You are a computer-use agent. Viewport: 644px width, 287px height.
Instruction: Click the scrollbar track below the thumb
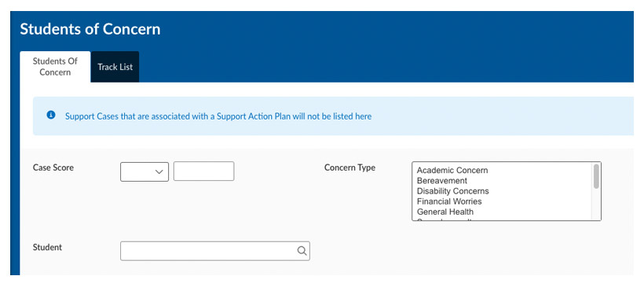(x=596, y=204)
